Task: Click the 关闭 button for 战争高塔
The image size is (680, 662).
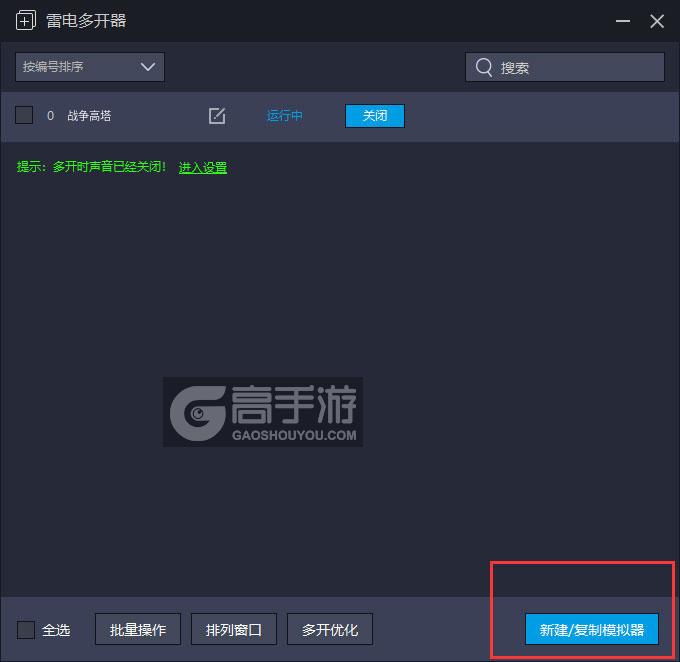Action: point(375,116)
